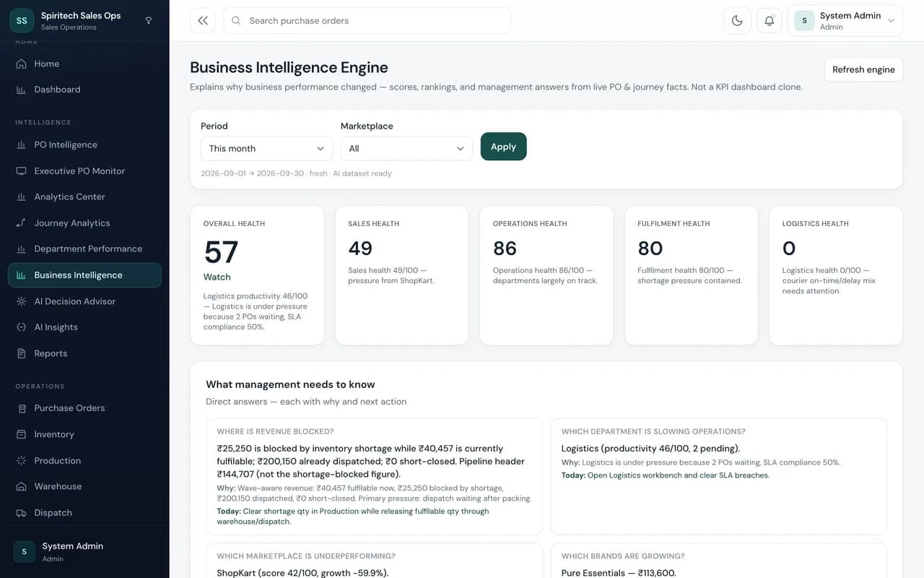
Task: Click the pin icon beside Spiritech Sales Ops
Action: [x=149, y=21]
